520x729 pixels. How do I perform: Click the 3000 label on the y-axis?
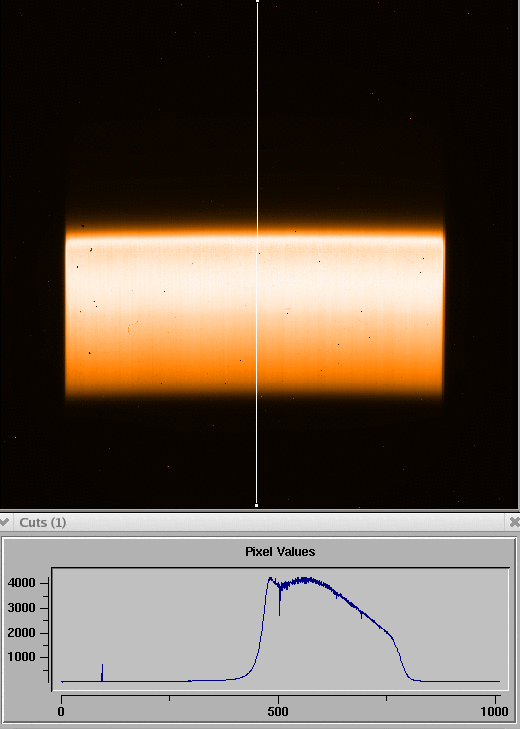pyautogui.click(x=21, y=608)
